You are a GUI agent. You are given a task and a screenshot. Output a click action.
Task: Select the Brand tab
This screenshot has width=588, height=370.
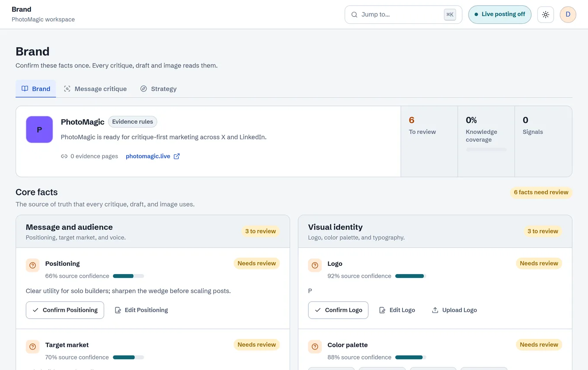(x=36, y=89)
